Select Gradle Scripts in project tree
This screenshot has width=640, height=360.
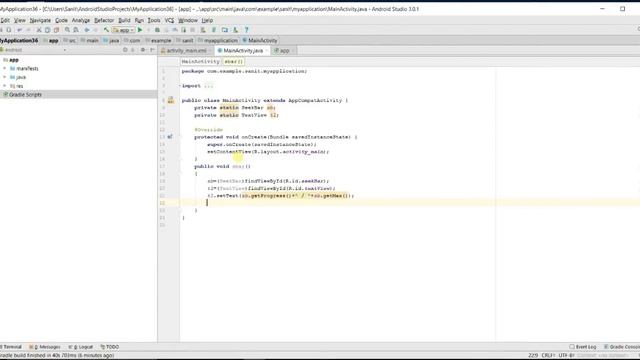tap(25, 94)
